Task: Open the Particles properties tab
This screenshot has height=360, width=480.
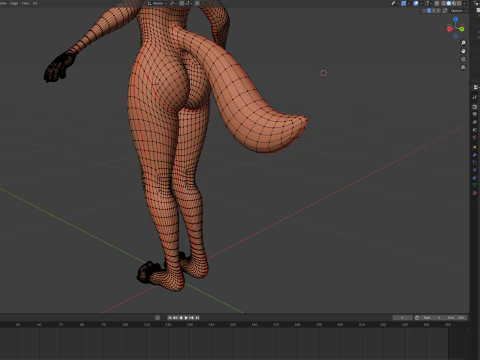Action: click(x=475, y=162)
